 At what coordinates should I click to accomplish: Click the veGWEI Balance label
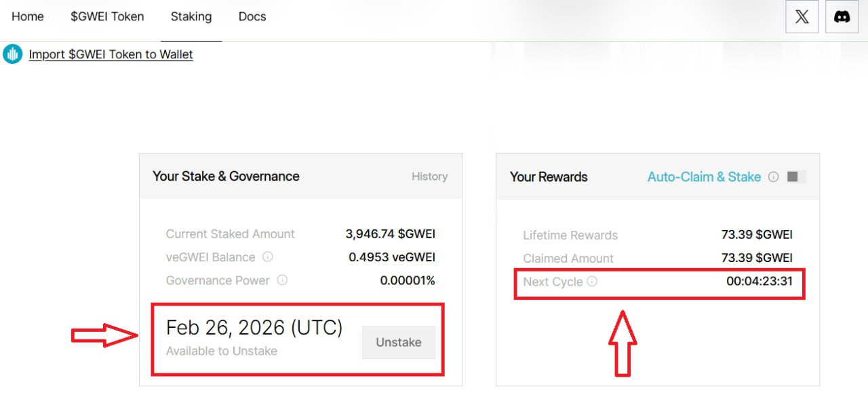(211, 257)
